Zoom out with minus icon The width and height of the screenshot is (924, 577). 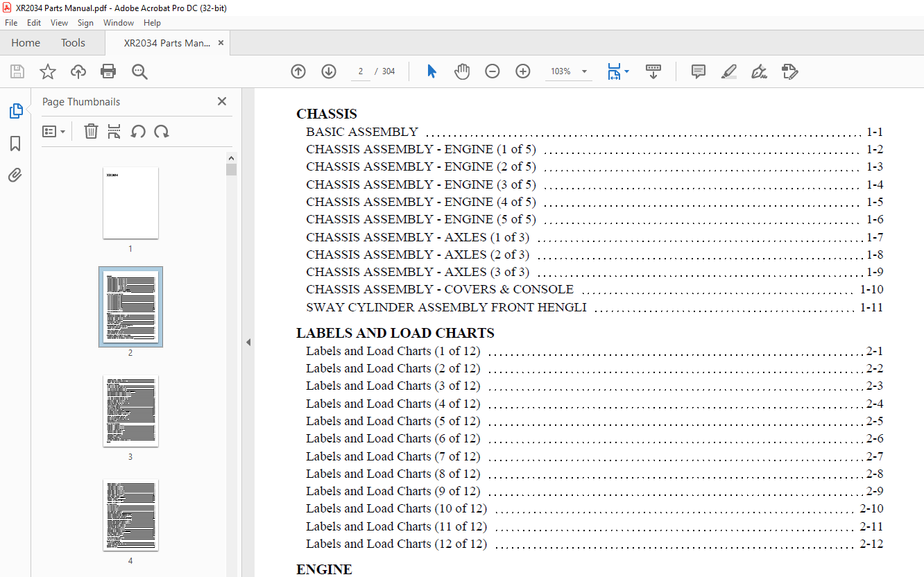point(493,71)
